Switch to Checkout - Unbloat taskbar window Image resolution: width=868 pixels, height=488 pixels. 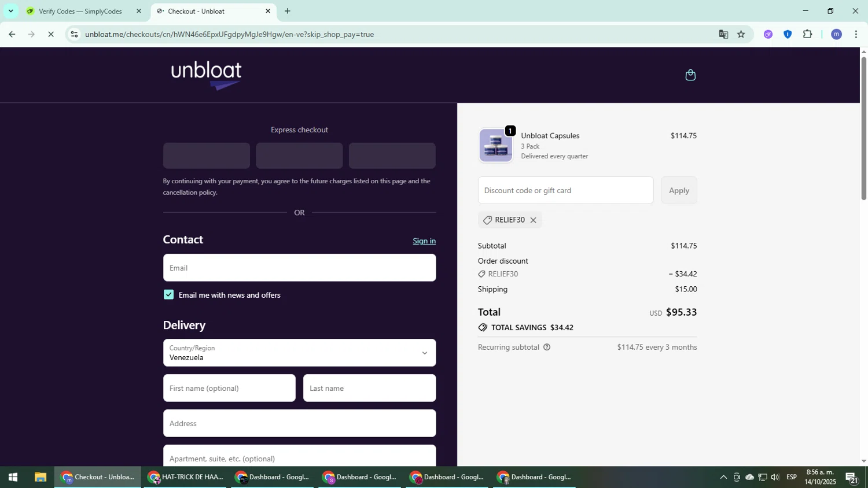[x=98, y=477]
